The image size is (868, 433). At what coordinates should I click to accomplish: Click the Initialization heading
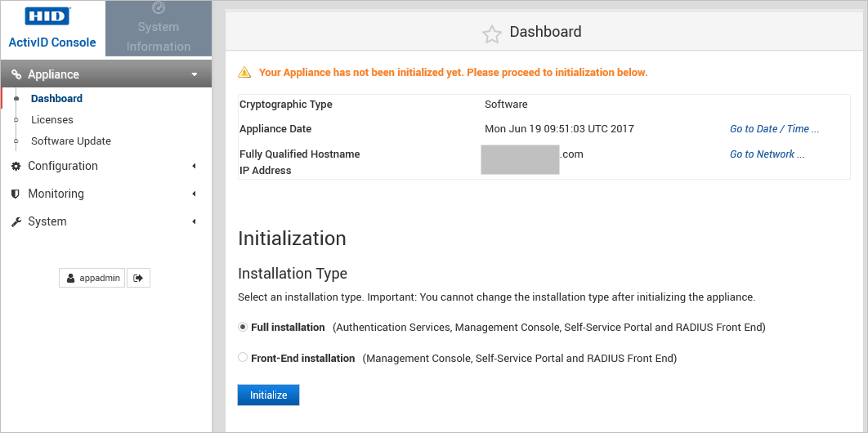(292, 239)
